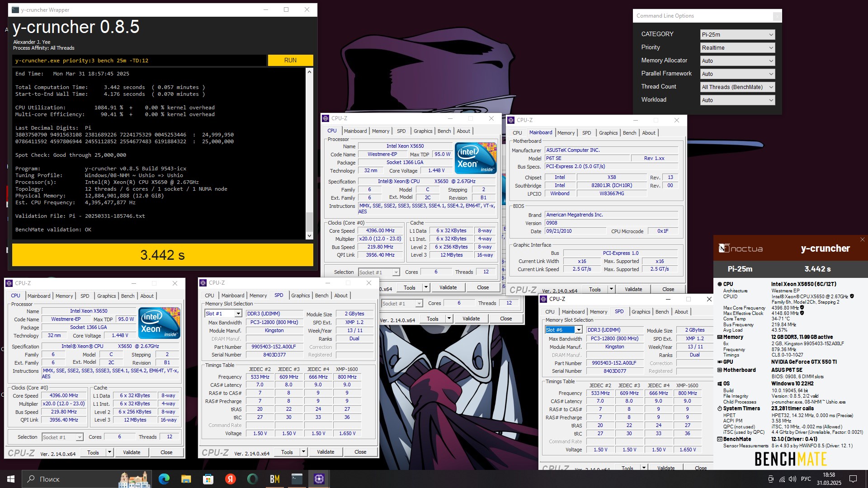Open the Parallel Framework dropdown
This screenshot has height=488, width=868.
pyautogui.click(x=737, y=74)
